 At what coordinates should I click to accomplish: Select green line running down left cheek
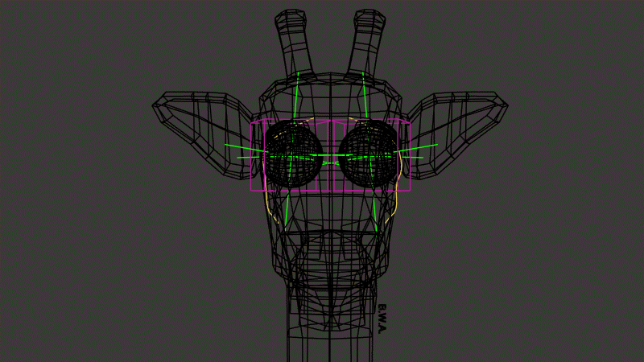[287, 212]
